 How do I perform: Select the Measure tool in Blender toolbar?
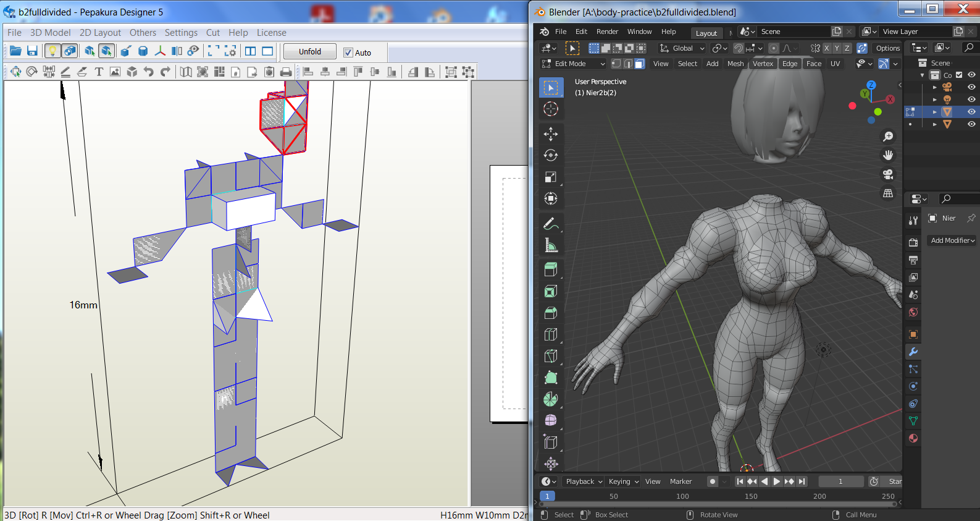click(x=551, y=245)
